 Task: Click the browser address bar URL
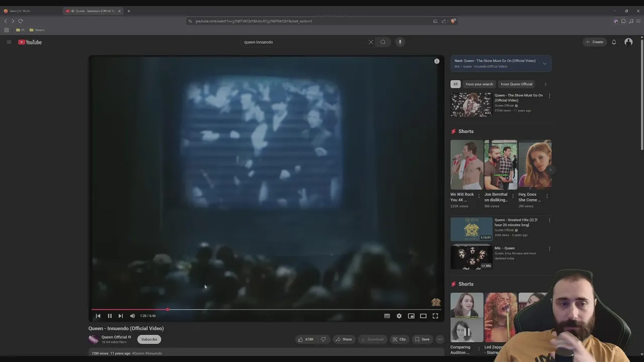click(x=254, y=21)
